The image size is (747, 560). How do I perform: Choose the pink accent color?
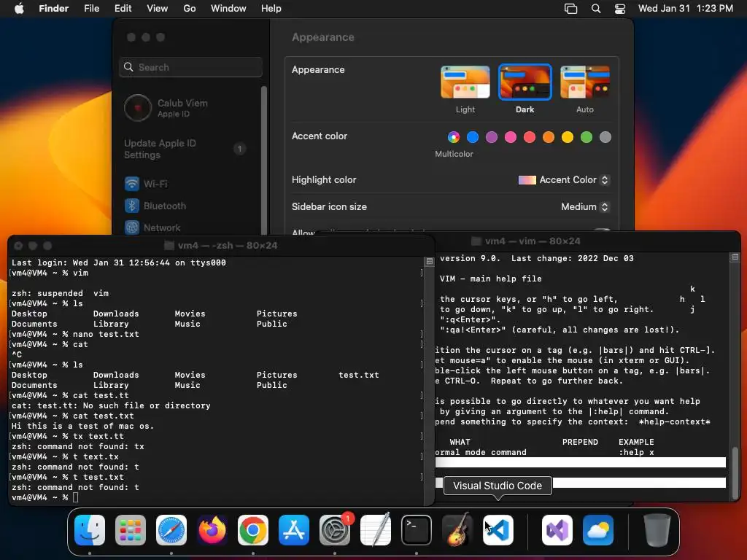(x=511, y=137)
